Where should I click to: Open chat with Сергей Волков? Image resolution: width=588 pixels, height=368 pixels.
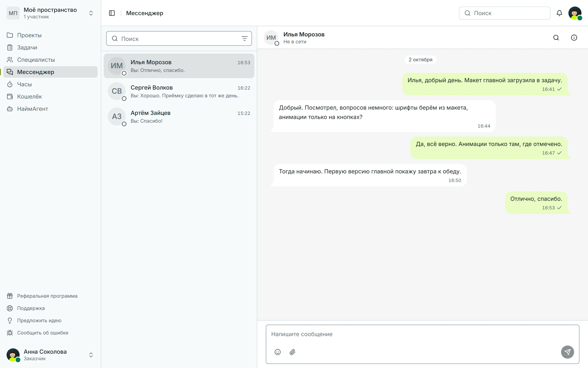tap(179, 91)
